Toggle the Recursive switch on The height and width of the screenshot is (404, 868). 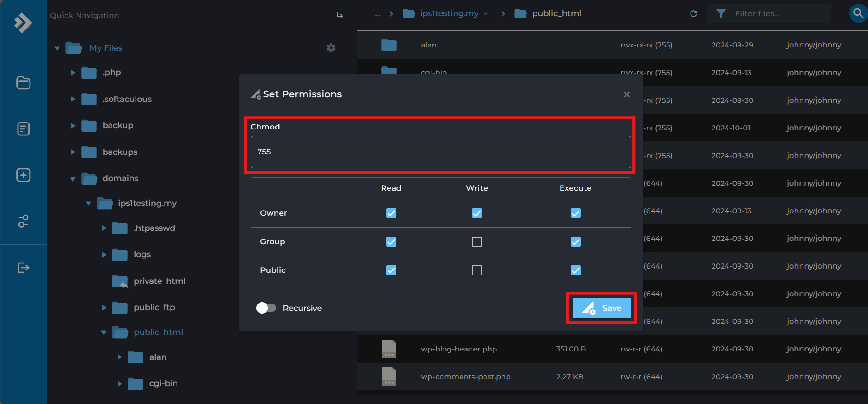(x=266, y=308)
